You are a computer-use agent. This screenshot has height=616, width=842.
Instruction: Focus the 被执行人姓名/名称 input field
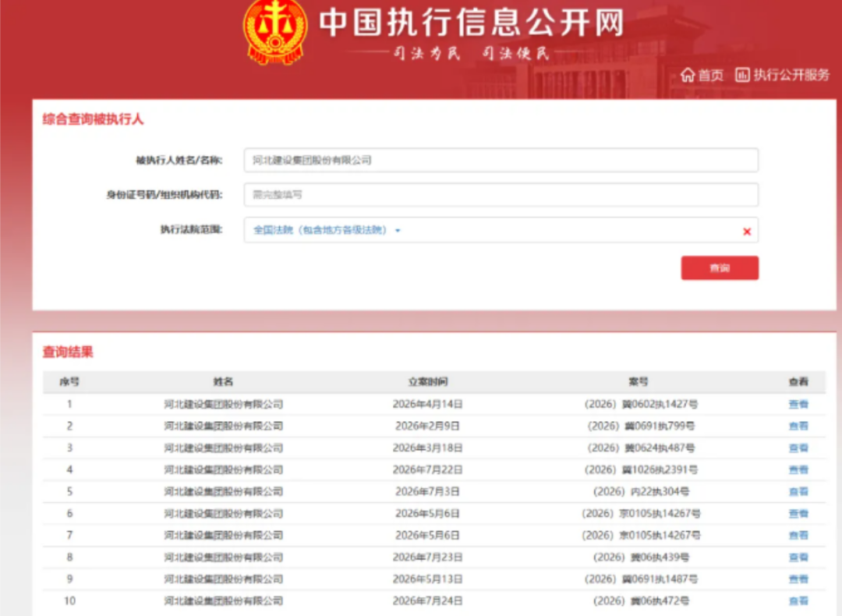501,160
